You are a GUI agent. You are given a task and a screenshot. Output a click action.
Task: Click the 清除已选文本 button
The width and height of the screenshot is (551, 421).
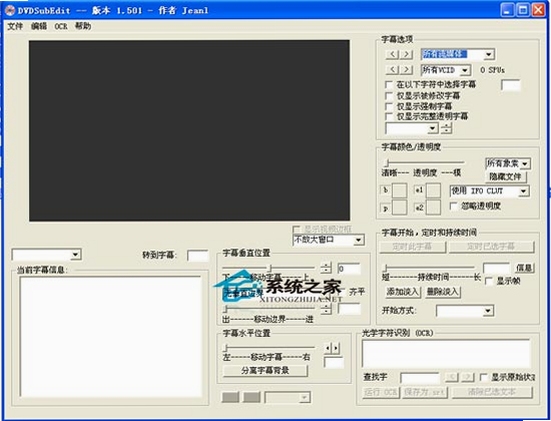tap(492, 392)
